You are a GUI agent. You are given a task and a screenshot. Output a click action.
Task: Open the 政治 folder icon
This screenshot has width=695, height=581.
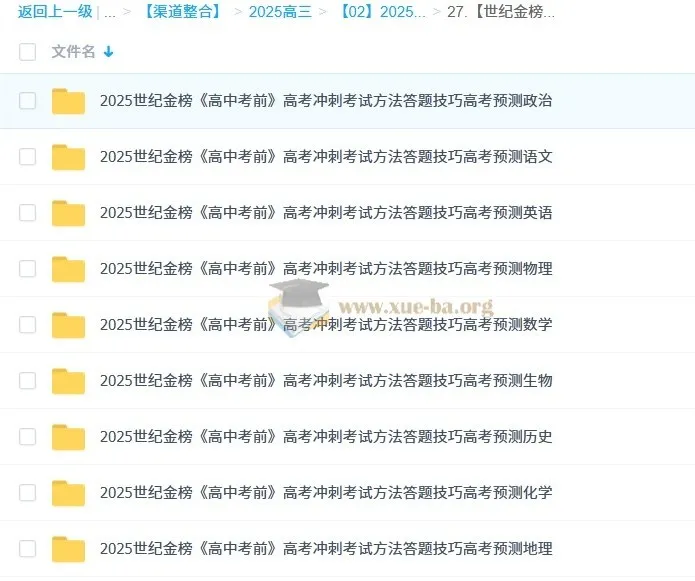(x=68, y=101)
